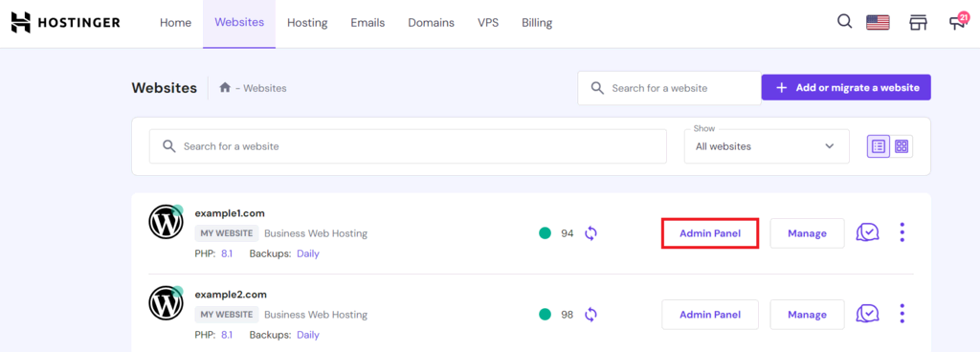The height and width of the screenshot is (352, 980).
Task: Click Add or migrate a website
Action: point(846,87)
